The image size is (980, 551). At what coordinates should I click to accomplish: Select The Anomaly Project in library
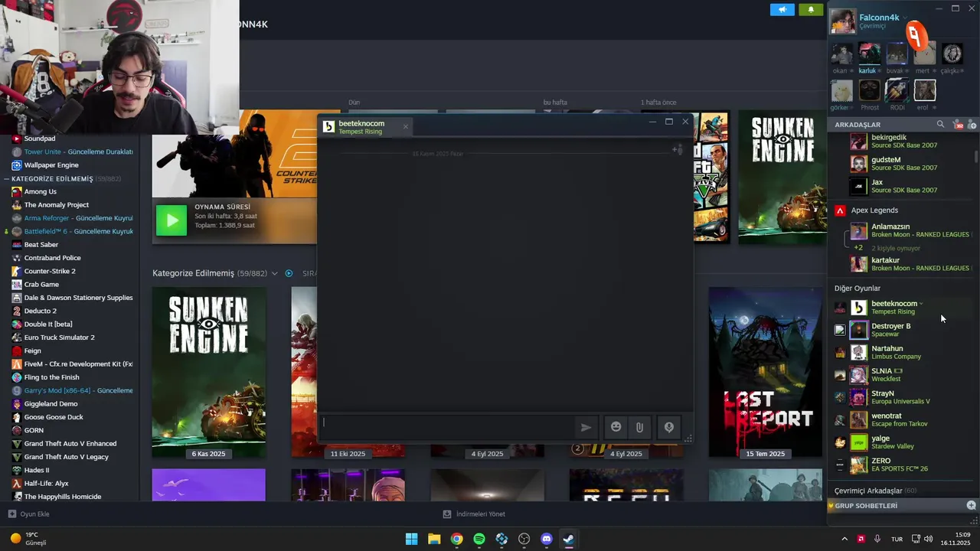[56, 205]
